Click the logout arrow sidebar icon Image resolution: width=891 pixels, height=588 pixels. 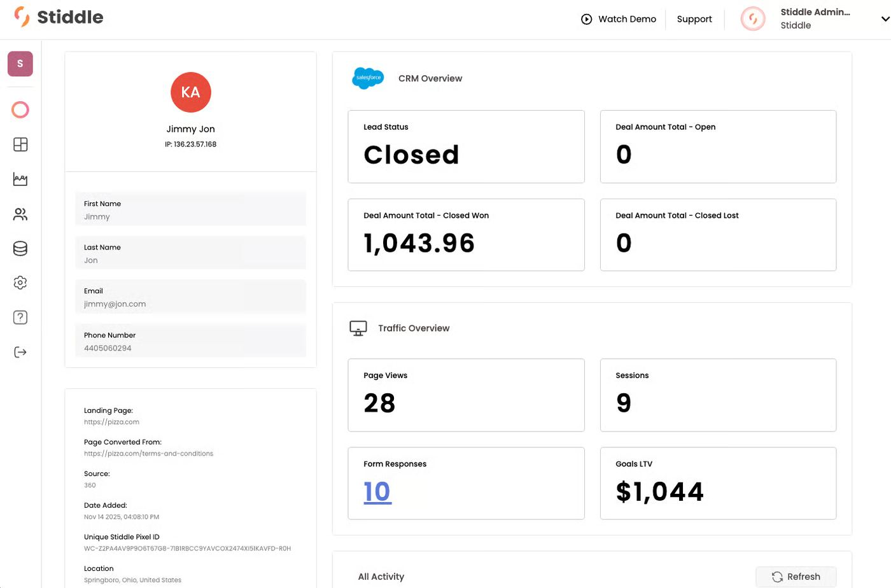point(20,352)
